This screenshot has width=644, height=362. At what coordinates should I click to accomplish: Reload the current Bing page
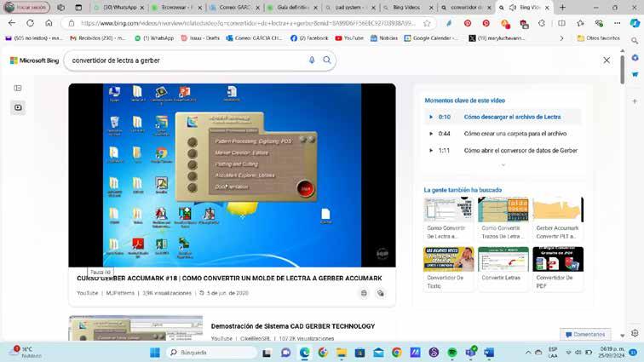click(31, 23)
